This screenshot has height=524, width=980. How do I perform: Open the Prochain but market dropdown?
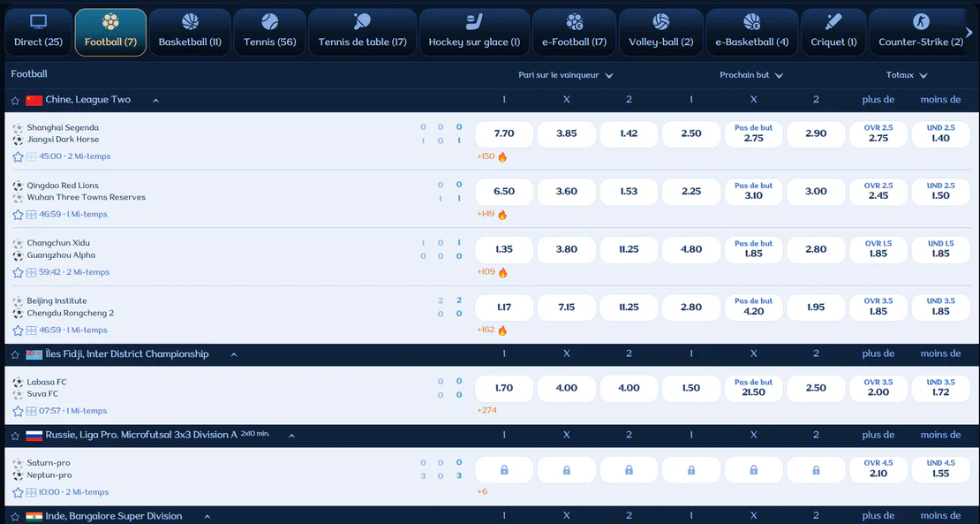[751, 75]
